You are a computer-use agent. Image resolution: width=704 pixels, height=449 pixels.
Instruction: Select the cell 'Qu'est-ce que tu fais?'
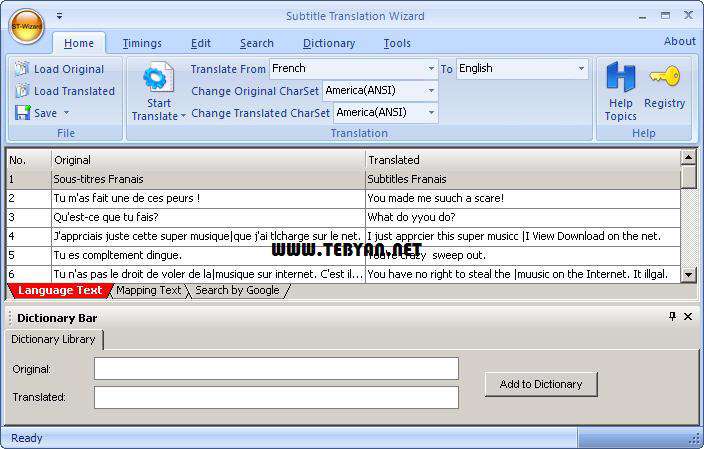208,218
